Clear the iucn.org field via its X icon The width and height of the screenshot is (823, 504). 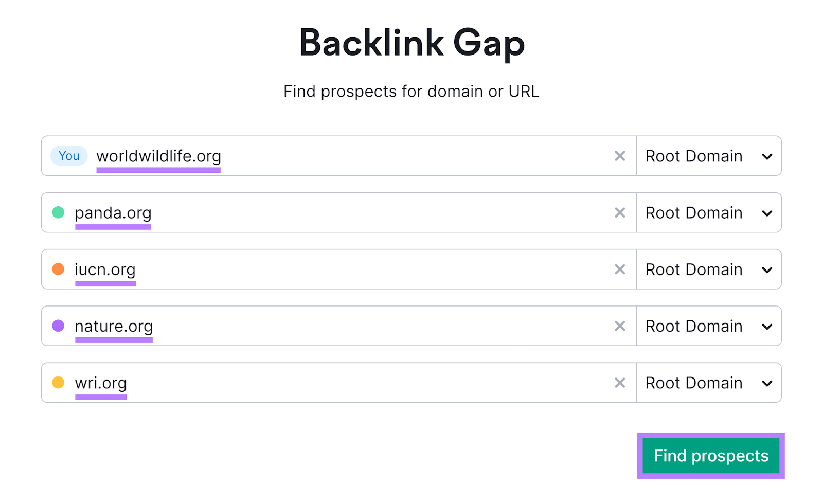point(620,269)
